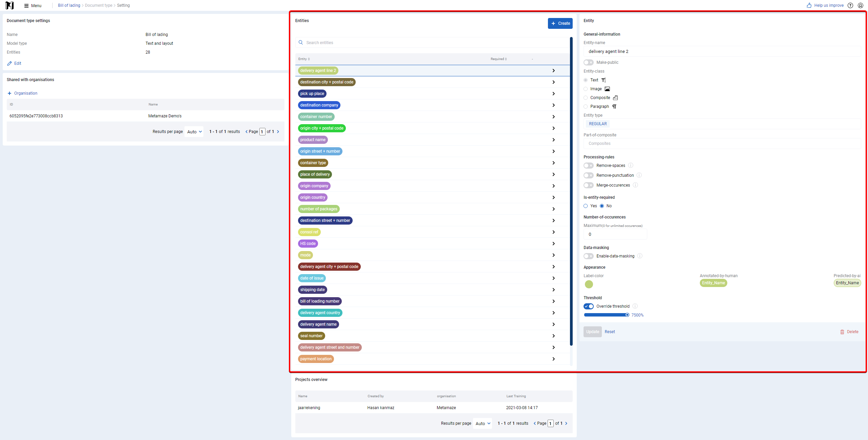Click the Reset link

[x=610, y=332]
